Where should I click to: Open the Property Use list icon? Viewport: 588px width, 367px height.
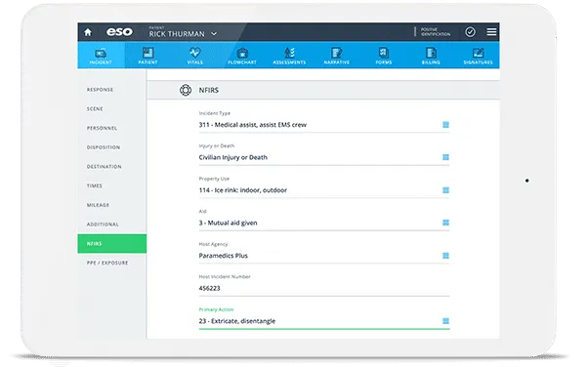[445, 190]
